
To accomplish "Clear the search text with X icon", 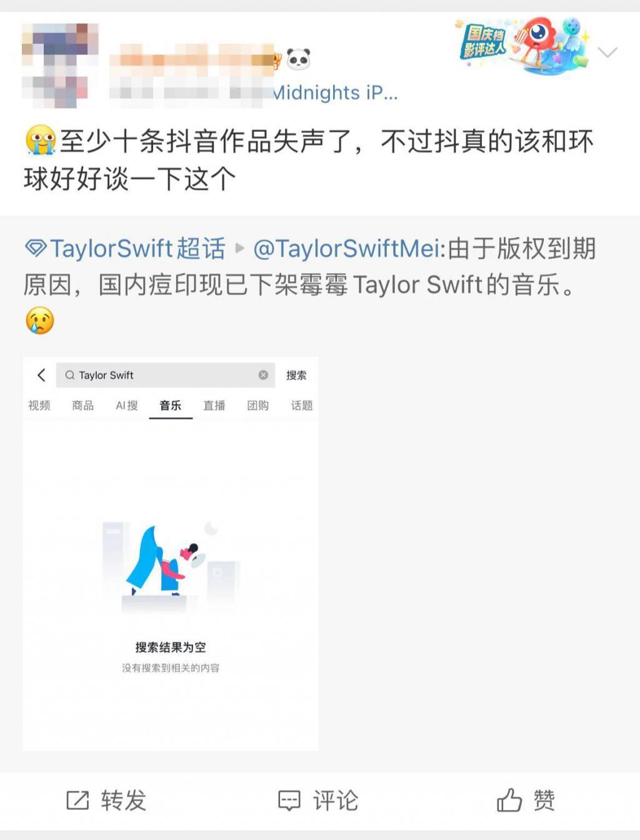I will (263, 375).
